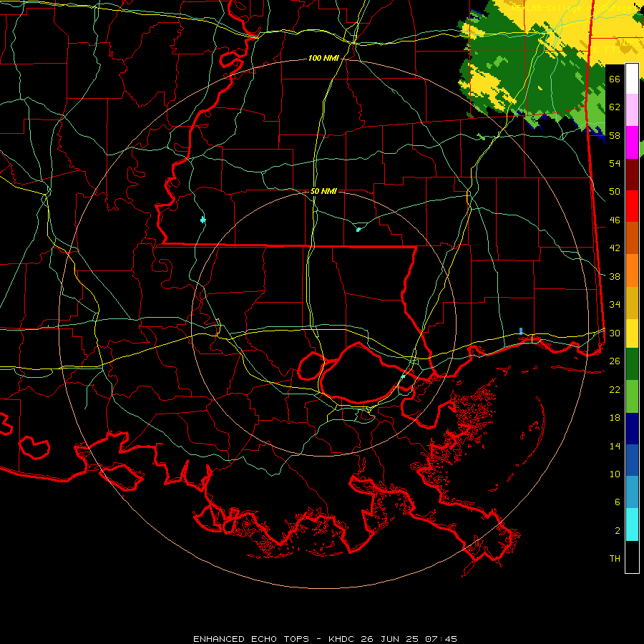Click the '100 NMI' range ring label
The image size is (644, 644).
click(x=323, y=59)
